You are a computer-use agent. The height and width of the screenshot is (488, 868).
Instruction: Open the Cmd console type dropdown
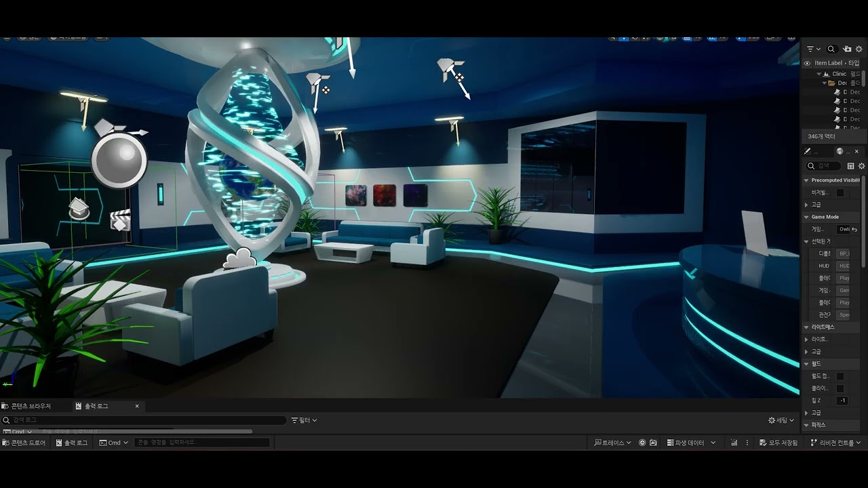click(x=114, y=443)
